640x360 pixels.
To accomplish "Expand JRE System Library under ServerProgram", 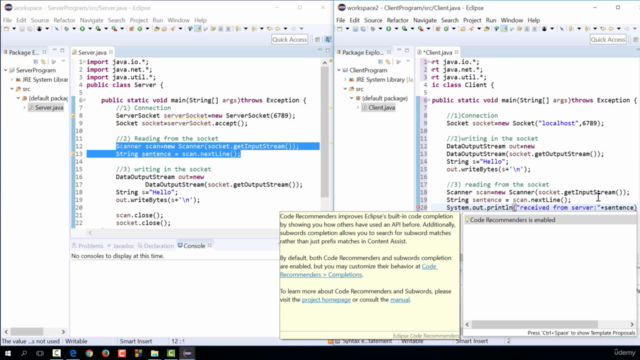I will pyautogui.click(x=12, y=80).
